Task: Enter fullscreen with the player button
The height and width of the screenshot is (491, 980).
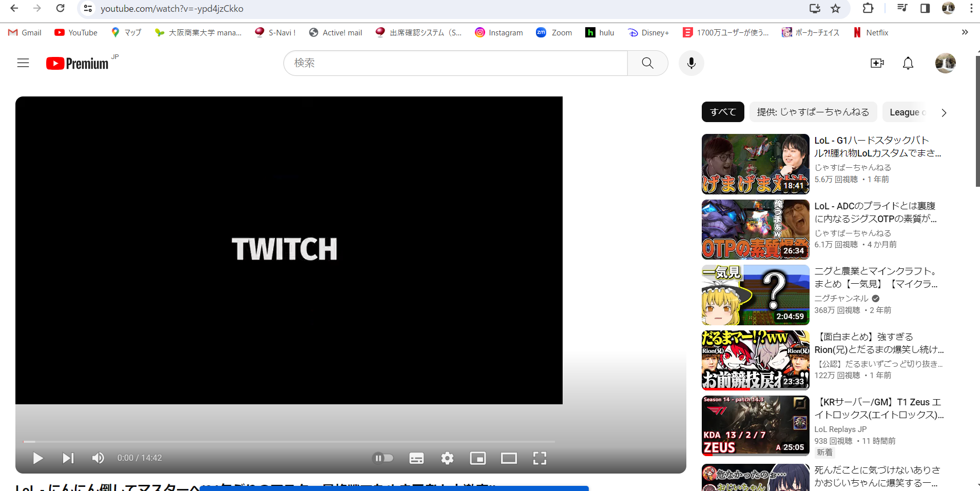Action: pos(540,458)
